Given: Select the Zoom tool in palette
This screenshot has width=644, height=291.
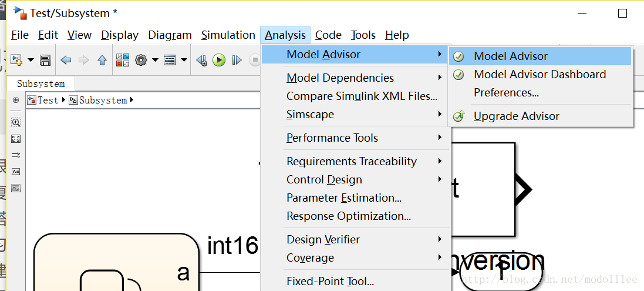Looking at the screenshot, I should coord(16,122).
